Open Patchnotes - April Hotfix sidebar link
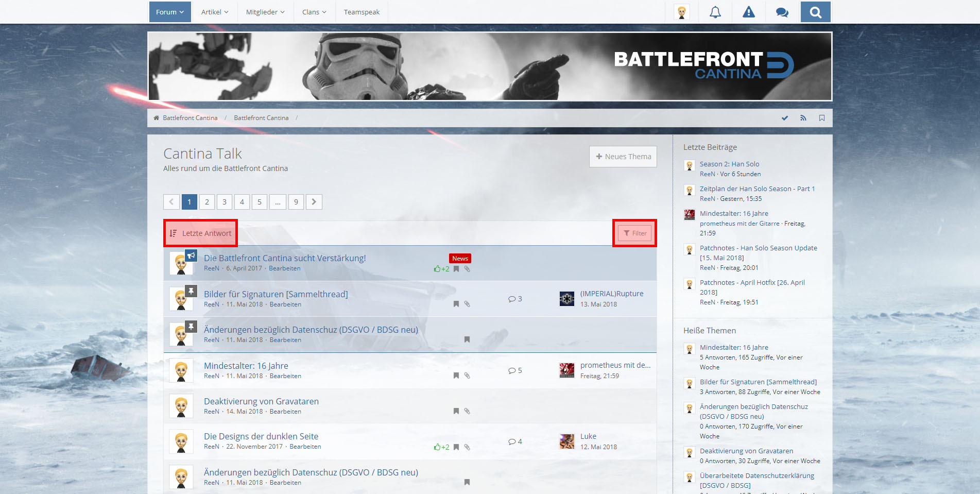This screenshot has width=980, height=494. [x=752, y=287]
